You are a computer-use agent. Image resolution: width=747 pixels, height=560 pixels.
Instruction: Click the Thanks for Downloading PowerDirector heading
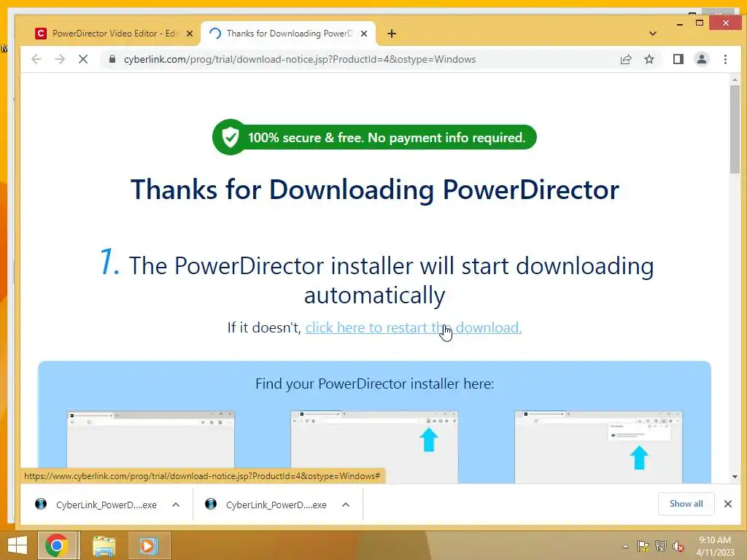(375, 190)
